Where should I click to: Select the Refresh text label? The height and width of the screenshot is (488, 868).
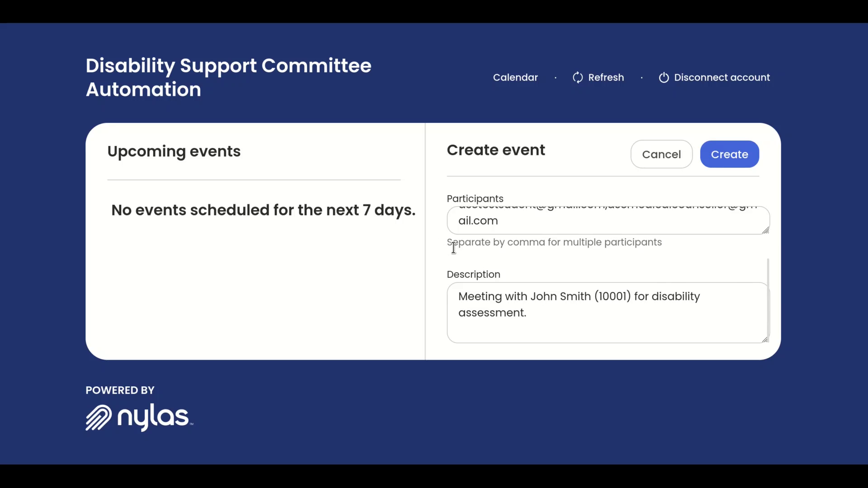pos(606,78)
